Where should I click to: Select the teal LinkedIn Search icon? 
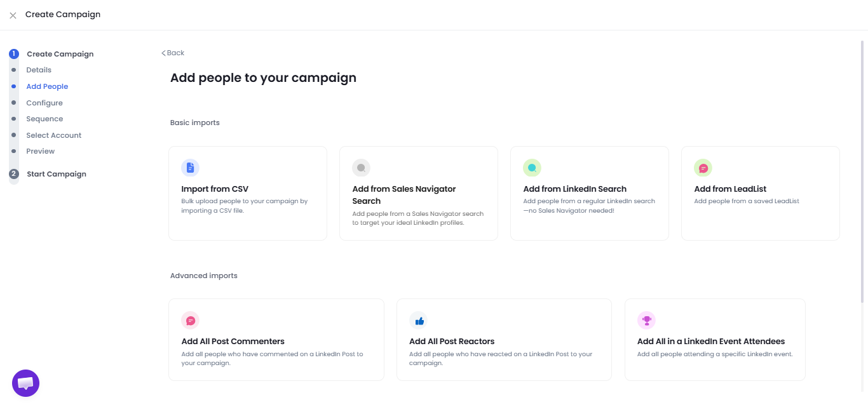point(532,167)
